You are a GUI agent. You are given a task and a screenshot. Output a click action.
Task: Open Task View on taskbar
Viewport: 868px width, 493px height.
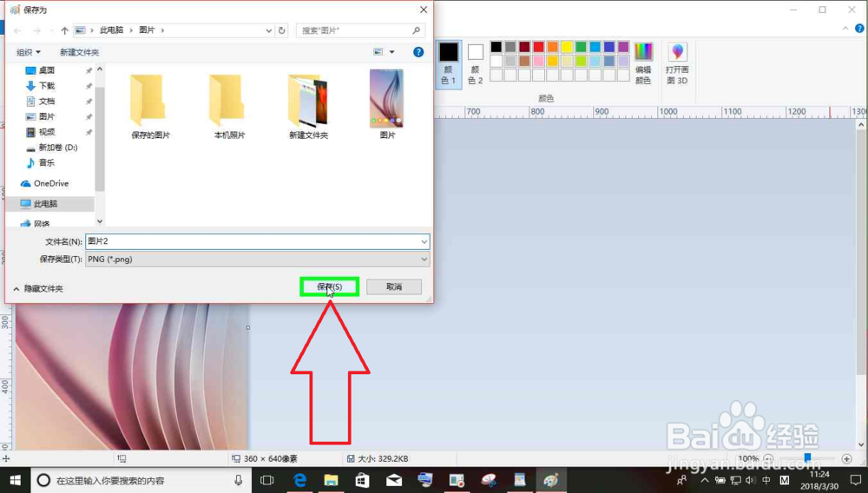click(267, 480)
